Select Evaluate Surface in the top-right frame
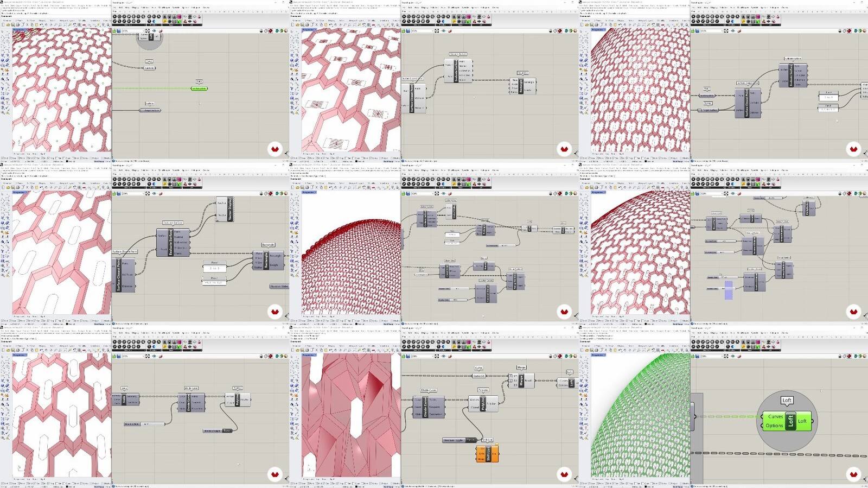 click(793, 75)
